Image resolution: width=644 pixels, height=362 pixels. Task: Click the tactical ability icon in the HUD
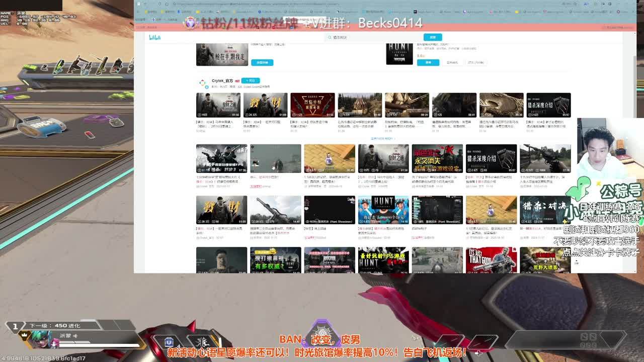[169, 342]
